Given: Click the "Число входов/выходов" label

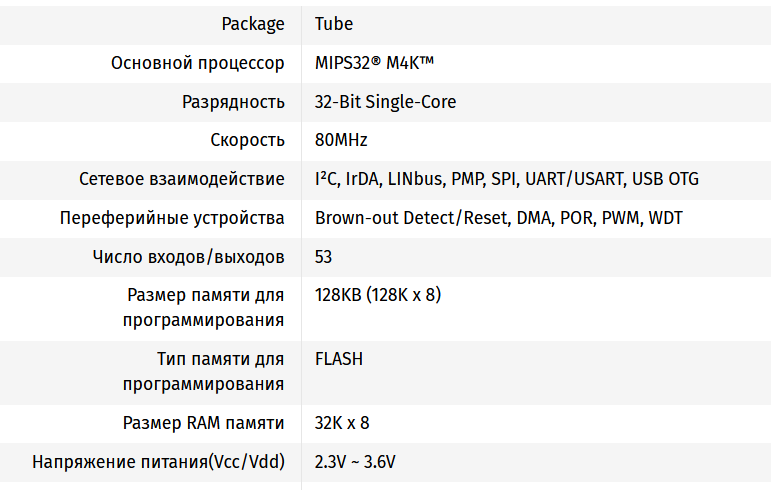Looking at the screenshot, I should click(x=188, y=257).
